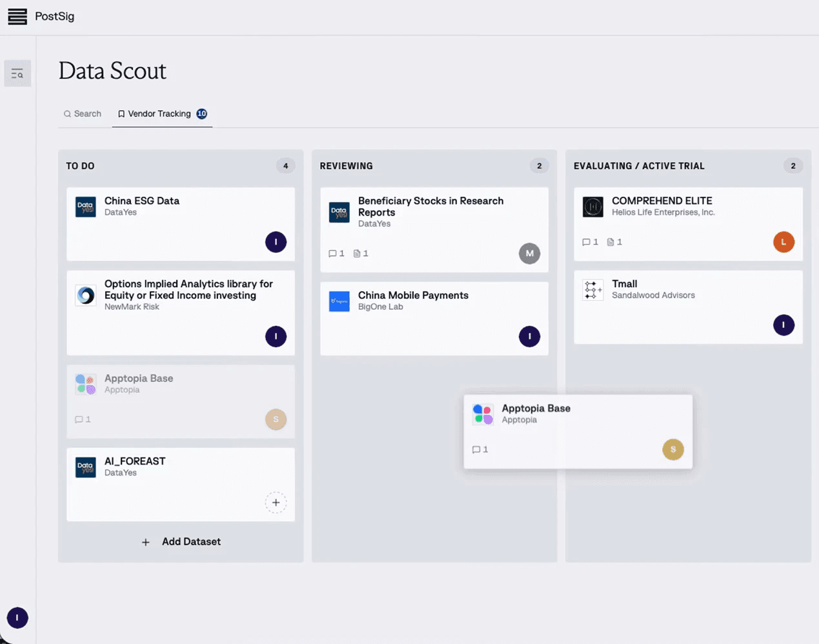Click the DataYes logo on China ESG Data
The height and width of the screenshot is (644, 819).
[86, 207]
